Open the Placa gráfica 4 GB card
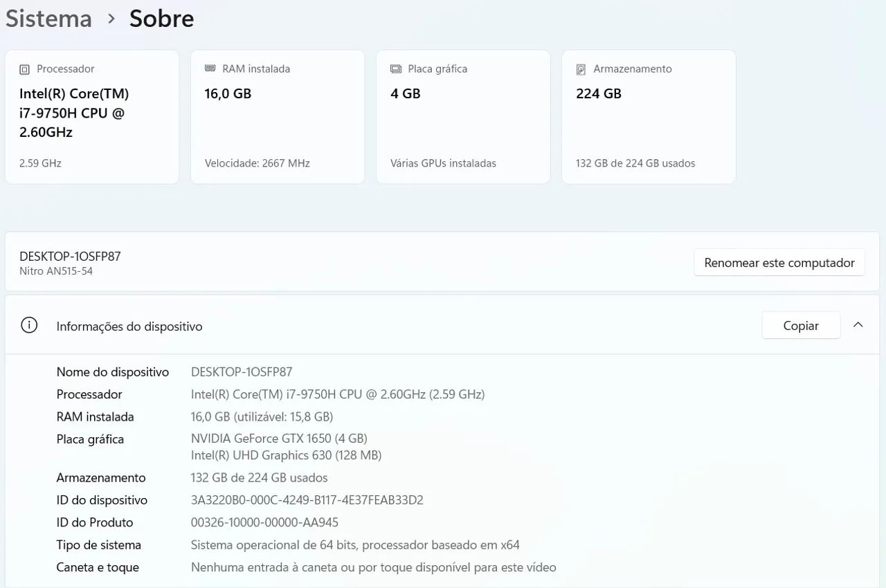Viewport: 886px width, 588px height. coord(463,117)
